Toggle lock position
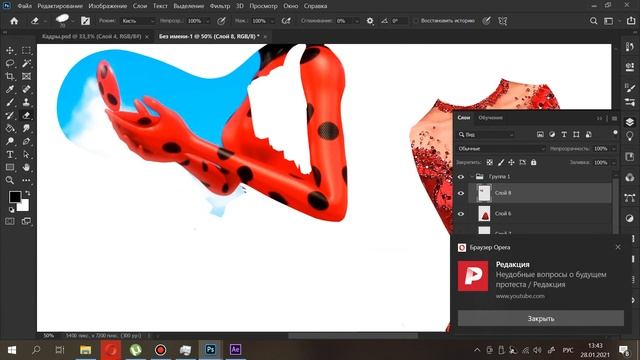 511,162
